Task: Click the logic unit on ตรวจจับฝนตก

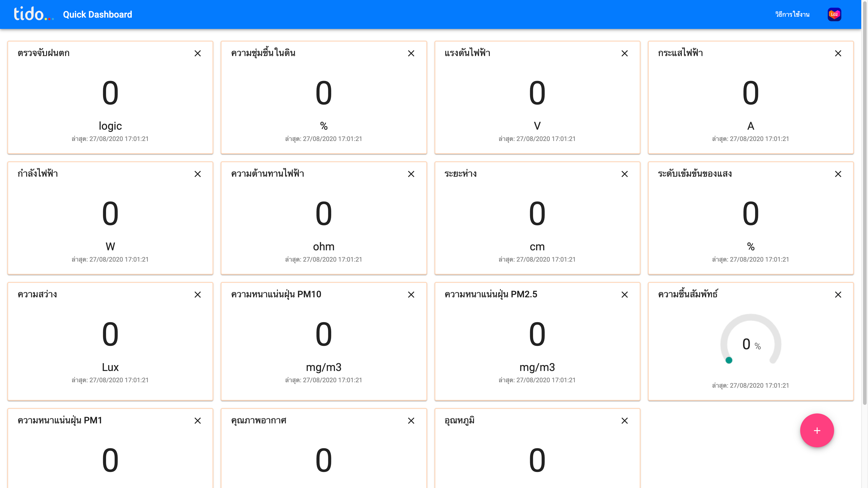Action: (x=110, y=126)
